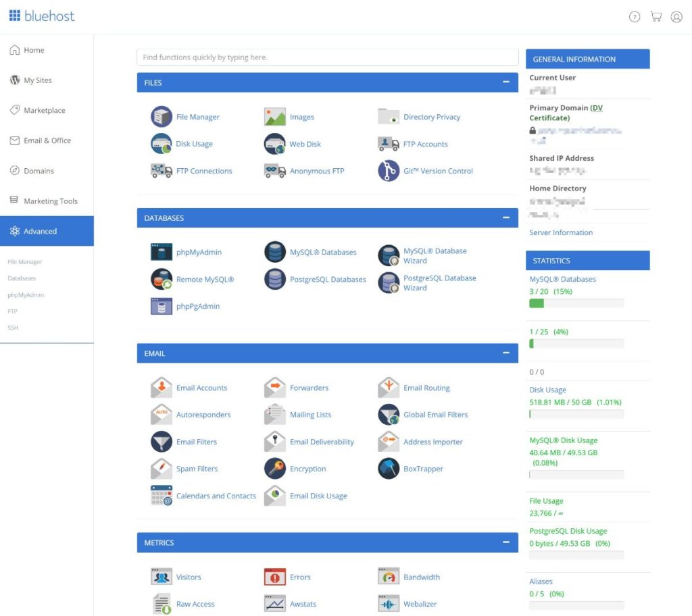Click the MySQL Databases usage progress bar

point(576,303)
